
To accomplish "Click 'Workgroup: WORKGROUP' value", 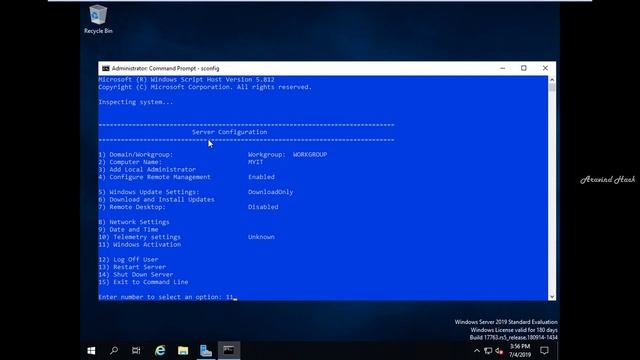I will point(287,155).
